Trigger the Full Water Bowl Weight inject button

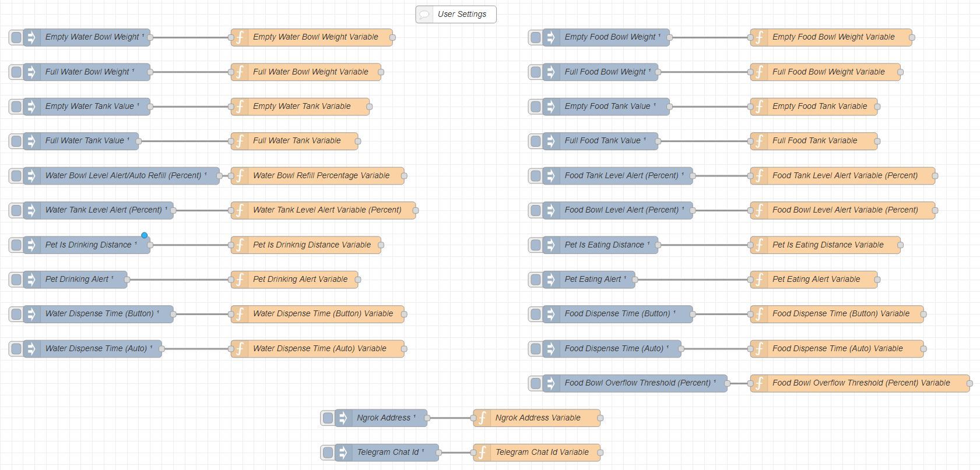tap(16, 72)
